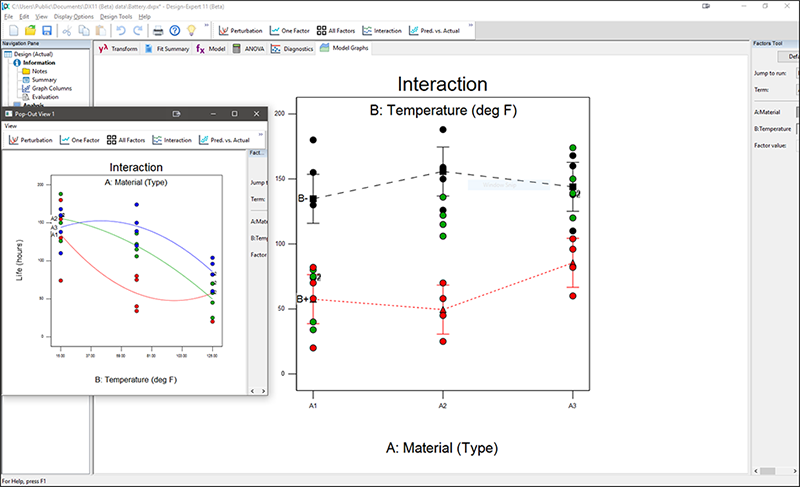800x487 pixels.
Task: Click the Undo arrow icon
Action: pyautogui.click(x=122, y=31)
